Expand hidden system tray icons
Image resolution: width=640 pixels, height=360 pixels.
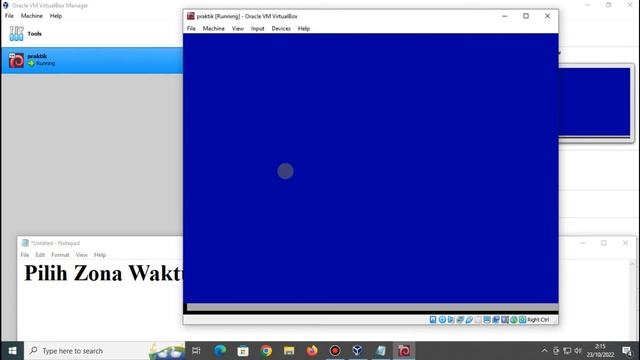click(x=544, y=351)
